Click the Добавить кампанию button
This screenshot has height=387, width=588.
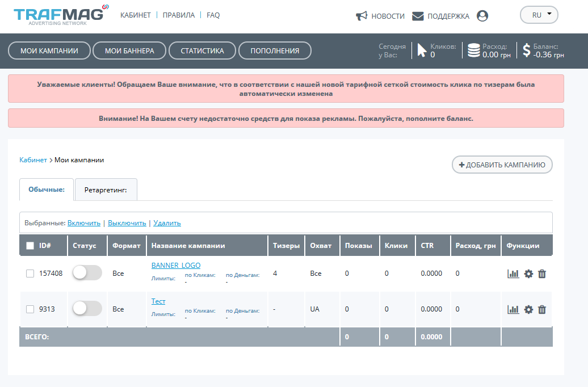502,165
